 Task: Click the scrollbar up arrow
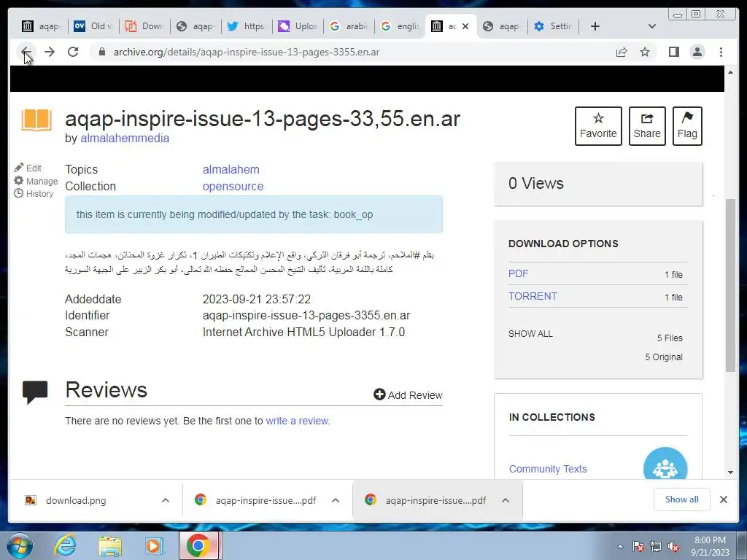(730, 72)
